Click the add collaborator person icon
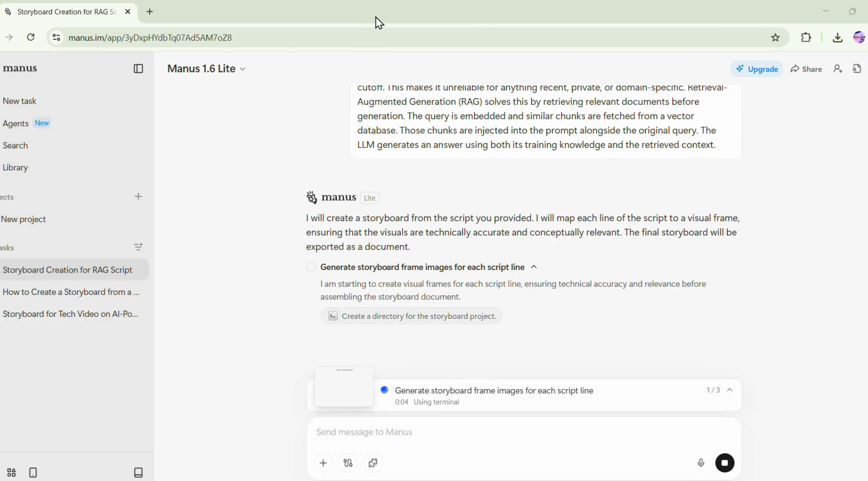 838,69
